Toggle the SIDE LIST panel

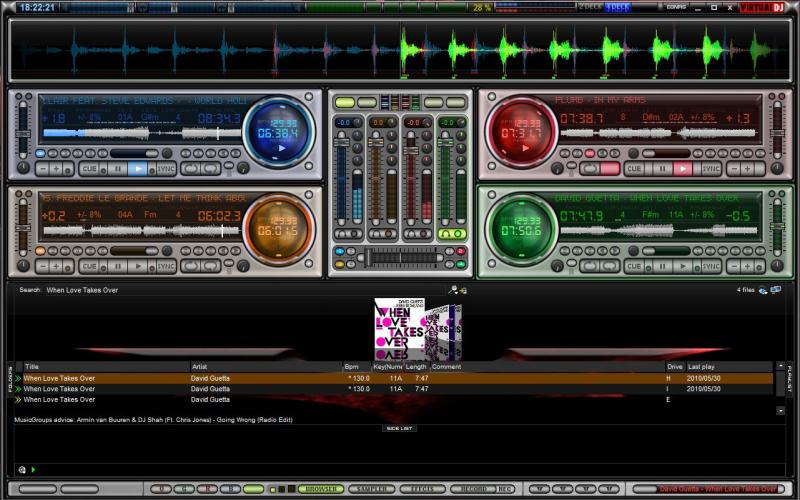click(x=399, y=429)
